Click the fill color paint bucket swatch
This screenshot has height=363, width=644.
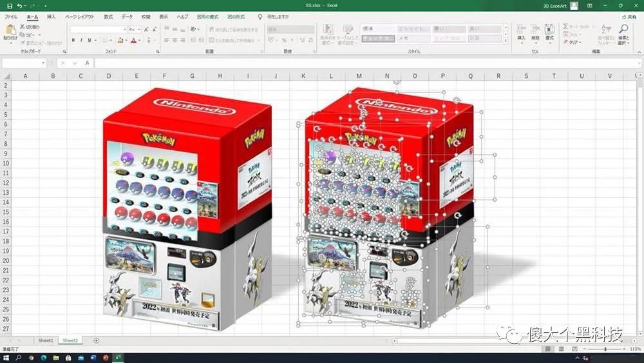[x=120, y=40]
